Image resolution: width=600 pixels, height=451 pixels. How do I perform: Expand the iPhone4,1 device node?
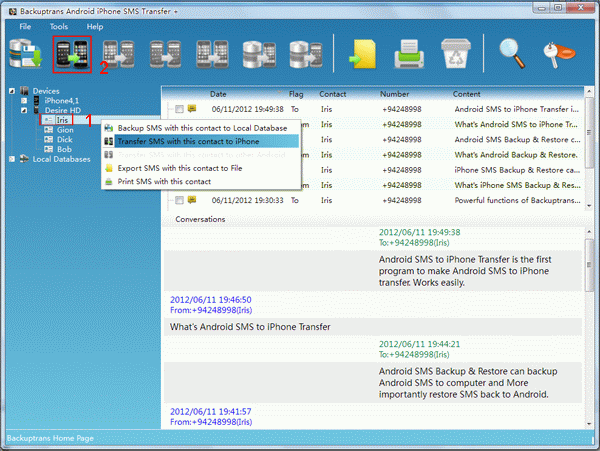coord(24,101)
